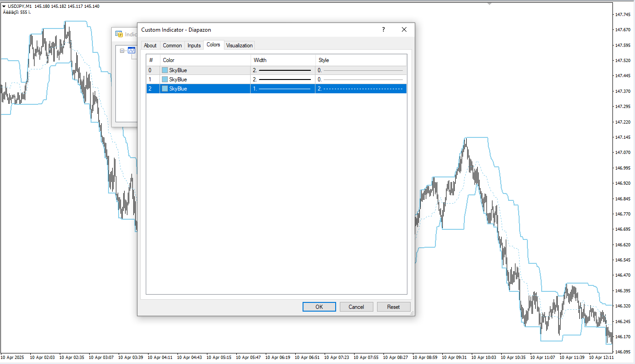
Task: Click the 146.170 price on the scale
Action: (x=623, y=336)
